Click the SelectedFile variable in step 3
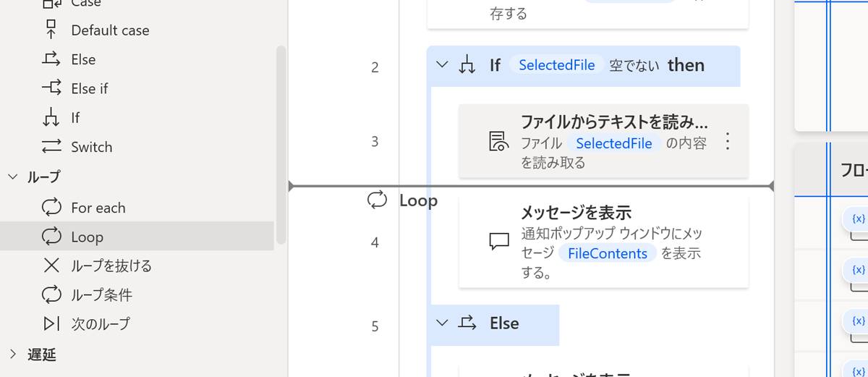The image size is (868, 377). point(613,143)
